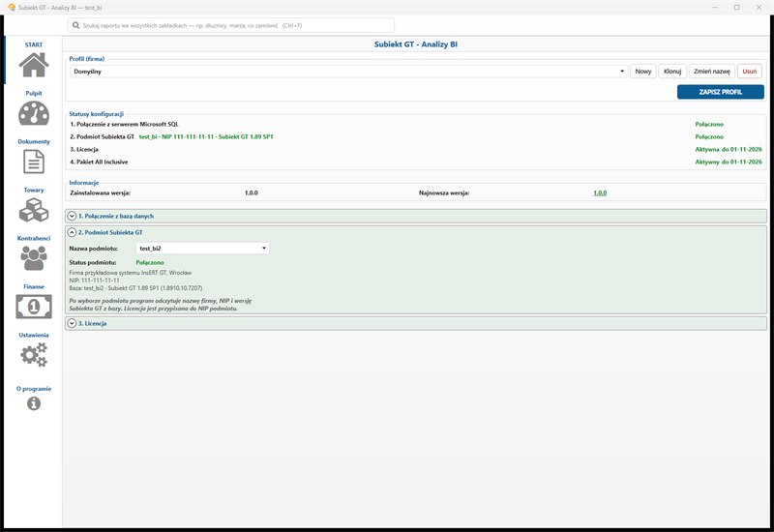Screen dimensions: 774x532
Task: Open the Pulpit dashboard gauge icon
Action: point(34,113)
